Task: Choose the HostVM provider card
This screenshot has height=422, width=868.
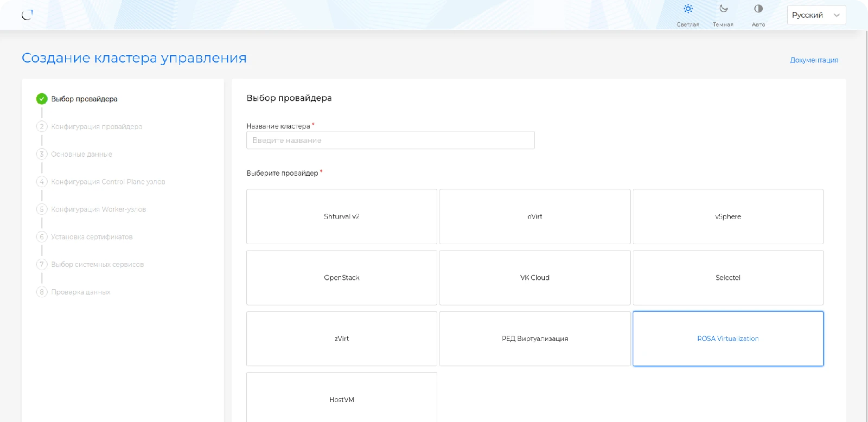Action: [342, 398]
